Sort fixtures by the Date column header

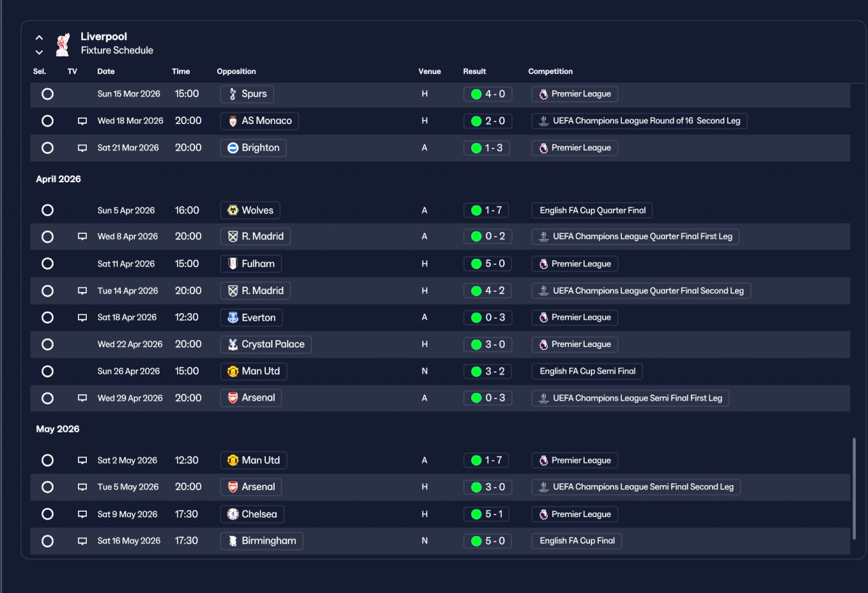point(106,71)
